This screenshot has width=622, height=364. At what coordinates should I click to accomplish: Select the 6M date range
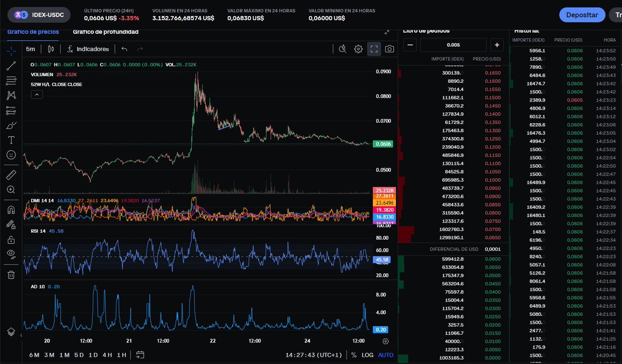point(35,355)
